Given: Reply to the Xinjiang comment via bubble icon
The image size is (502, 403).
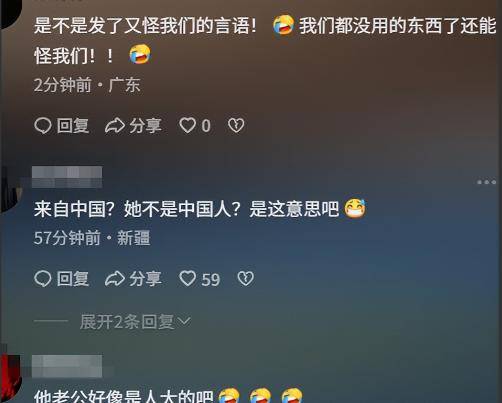Looking at the screenshot, I should 43,279.
